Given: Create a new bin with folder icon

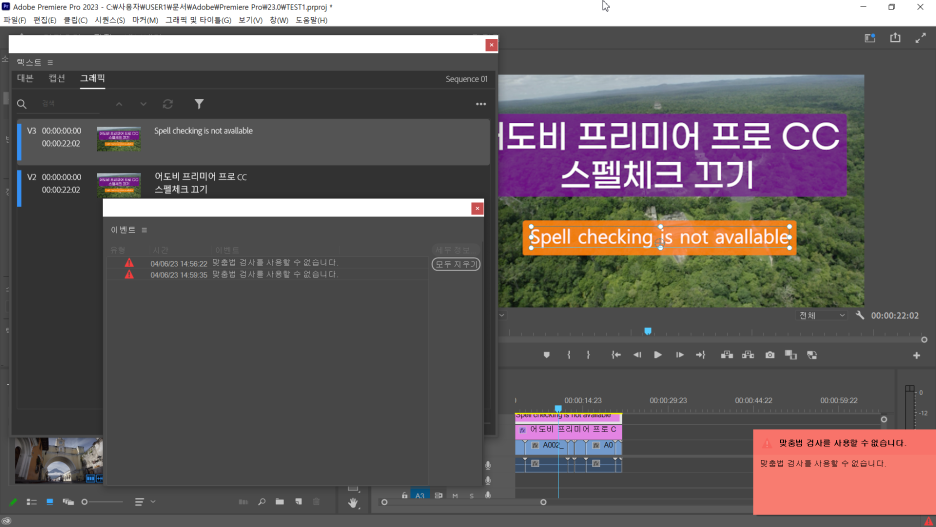Looking at the screenshot, I should tap(279, 502).
